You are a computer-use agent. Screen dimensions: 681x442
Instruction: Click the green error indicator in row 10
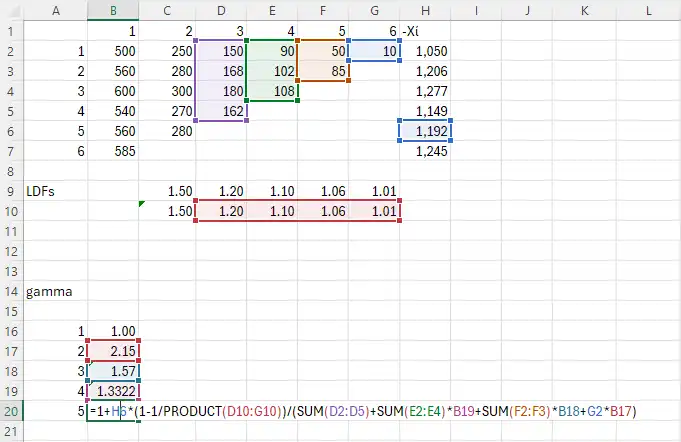142,204
